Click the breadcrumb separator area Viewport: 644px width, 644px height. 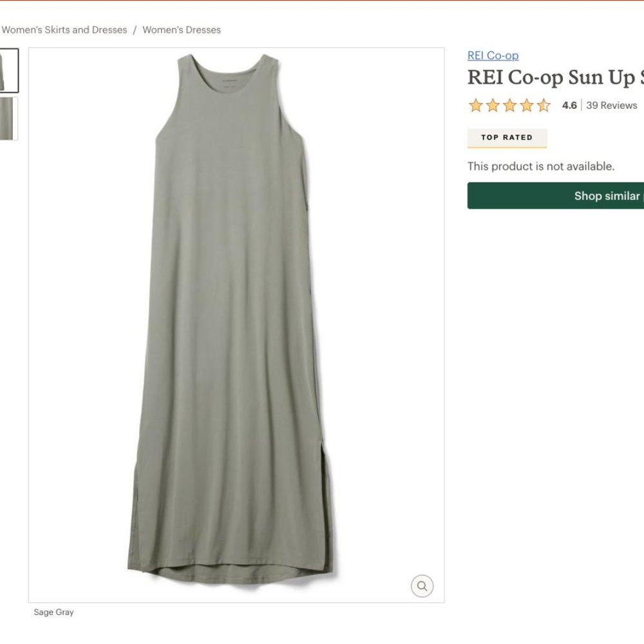pos(135,30)
